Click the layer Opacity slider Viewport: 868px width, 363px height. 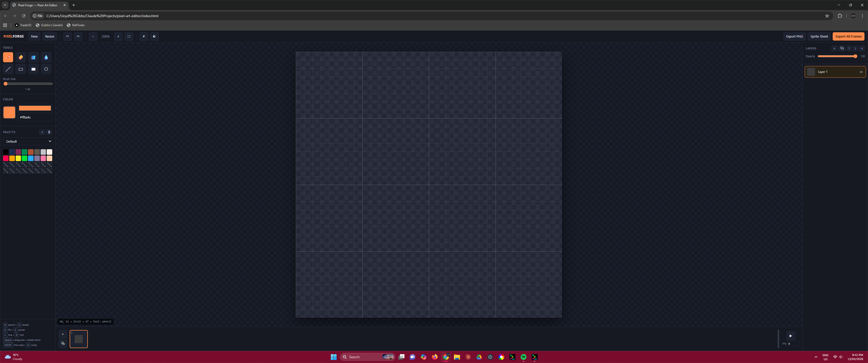(x=837, y=56)
